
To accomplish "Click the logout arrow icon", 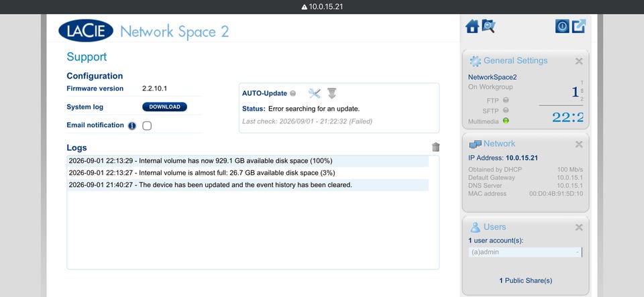I will click(579, 26).
